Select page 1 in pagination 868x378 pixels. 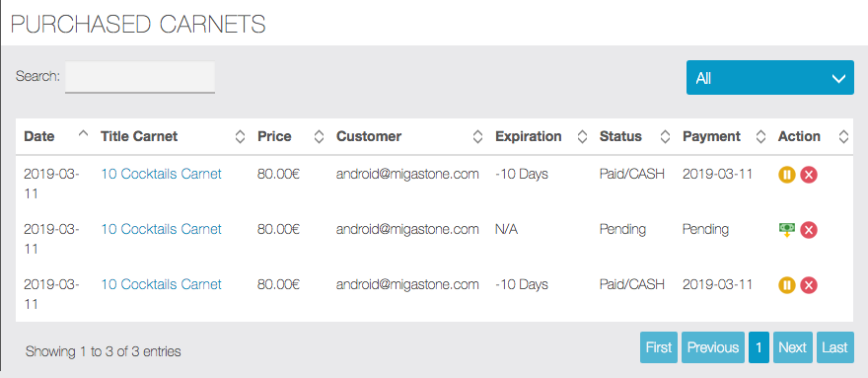coord(759,347)
